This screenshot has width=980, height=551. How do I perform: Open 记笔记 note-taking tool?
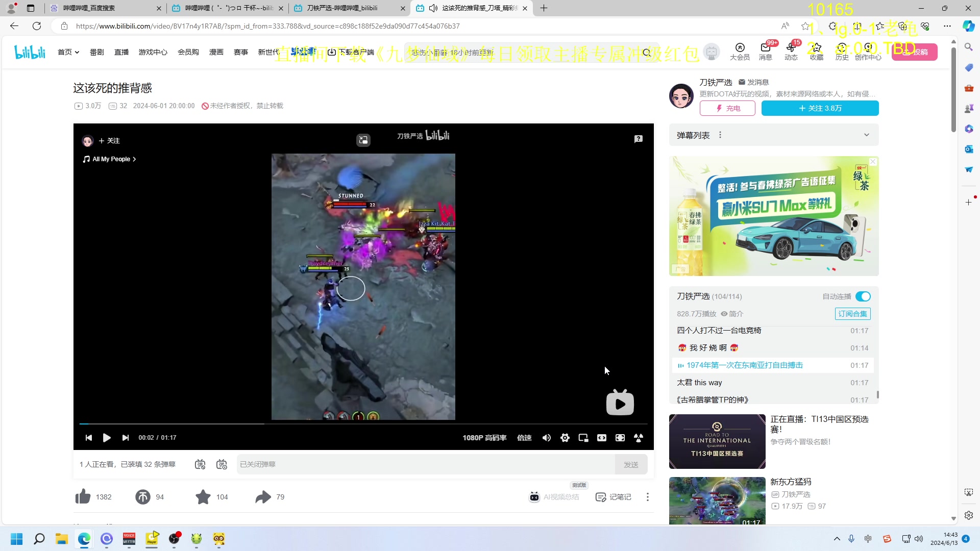(613, 496)
